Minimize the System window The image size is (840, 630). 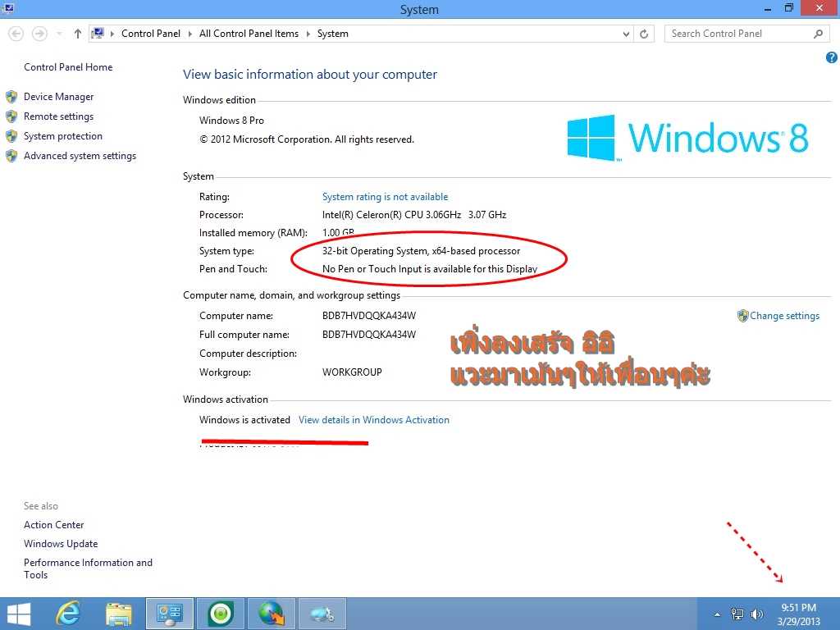tap(768, 8)
